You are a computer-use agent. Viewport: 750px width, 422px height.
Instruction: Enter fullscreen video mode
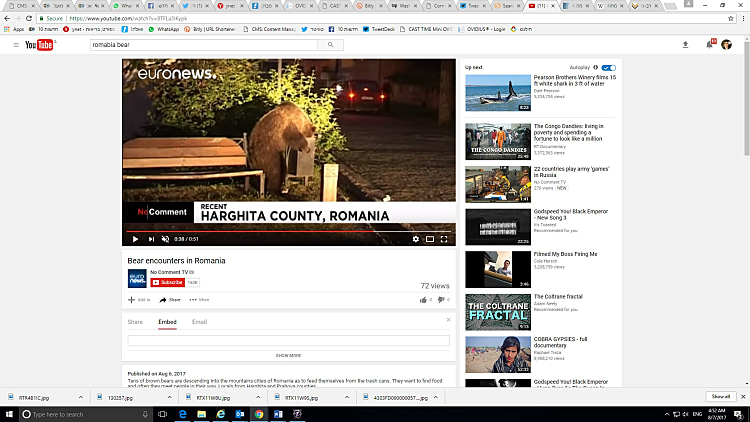(x=446, y=239)
